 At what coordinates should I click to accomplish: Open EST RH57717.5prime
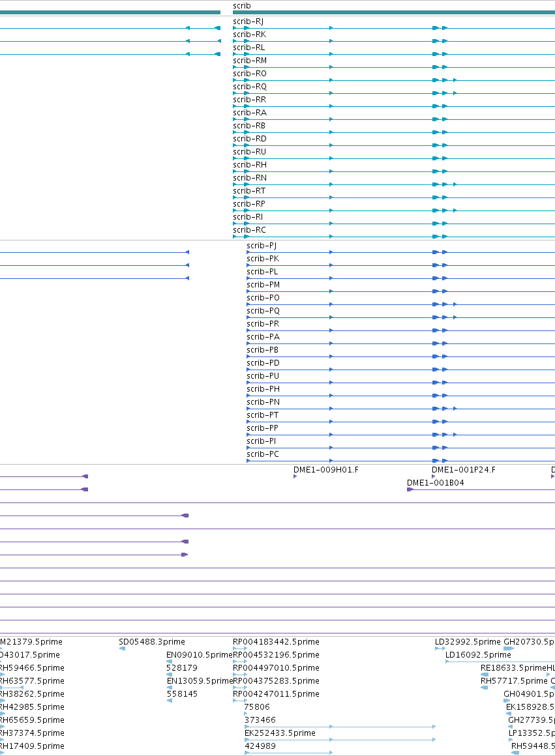514,681
